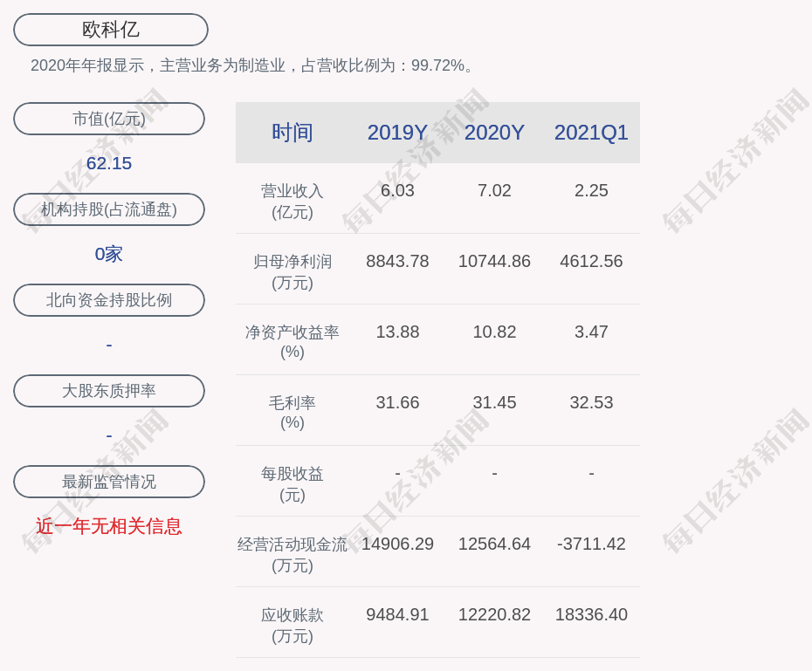Click gross margin value 32.53
The image size is (812, 671).
591,402
